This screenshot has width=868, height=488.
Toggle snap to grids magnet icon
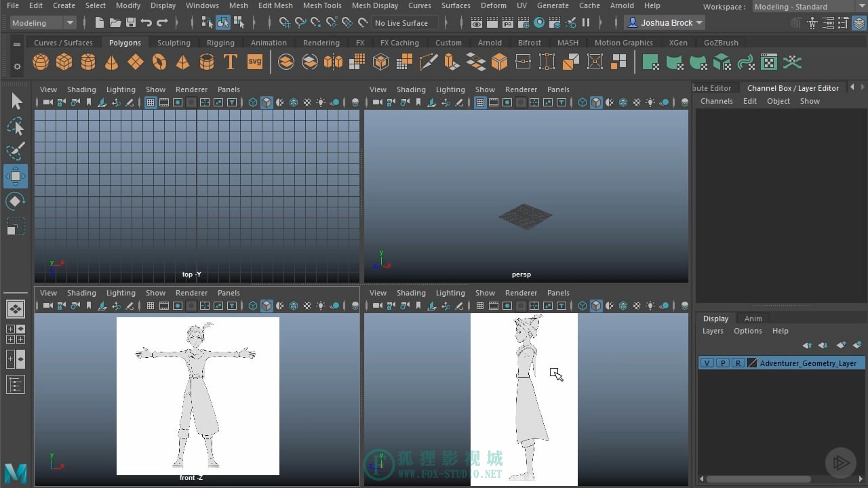click(285, 22)
